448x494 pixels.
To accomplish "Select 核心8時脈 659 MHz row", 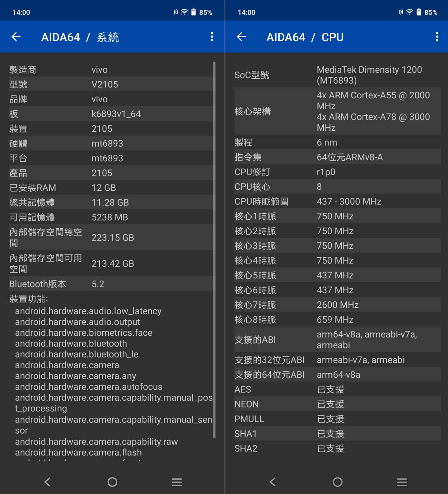I will tap(337, 319).
